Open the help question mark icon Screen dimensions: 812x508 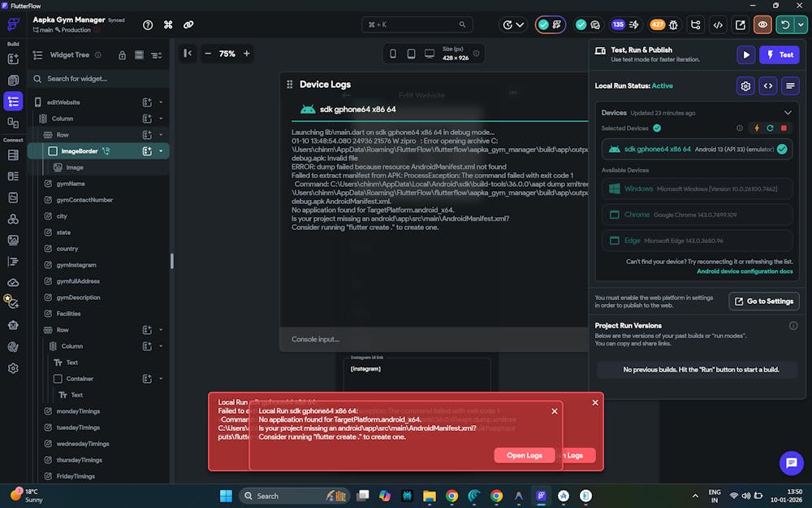(x=148, y=25)
